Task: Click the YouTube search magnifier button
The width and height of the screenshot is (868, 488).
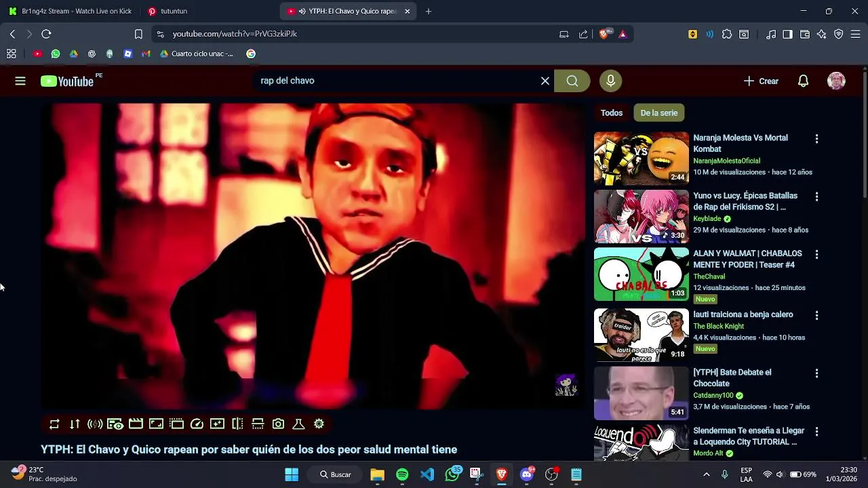Action: [572, 81]
